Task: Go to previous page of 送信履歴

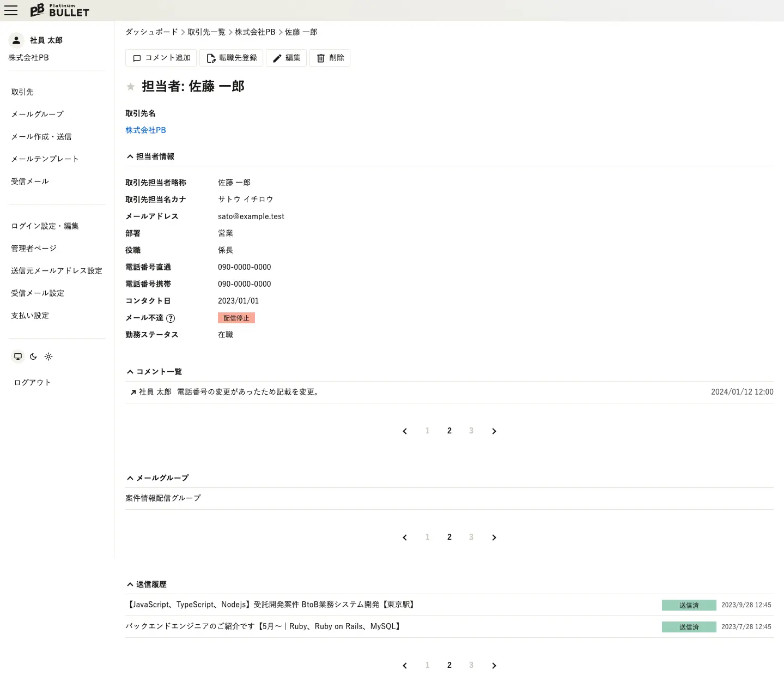Action: 405,666
